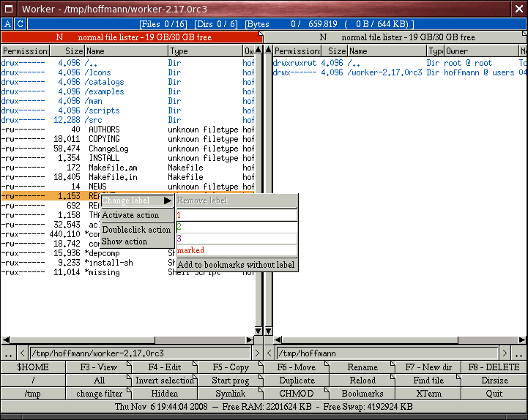
Task: Go to parent directory with left '..' button
Action: point(8,353)
